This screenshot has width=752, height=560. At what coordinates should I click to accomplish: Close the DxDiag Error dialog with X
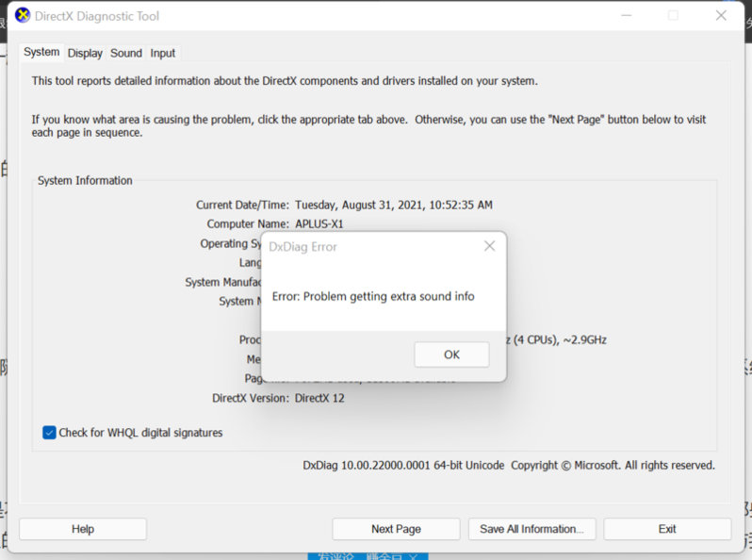pos(489,246)
